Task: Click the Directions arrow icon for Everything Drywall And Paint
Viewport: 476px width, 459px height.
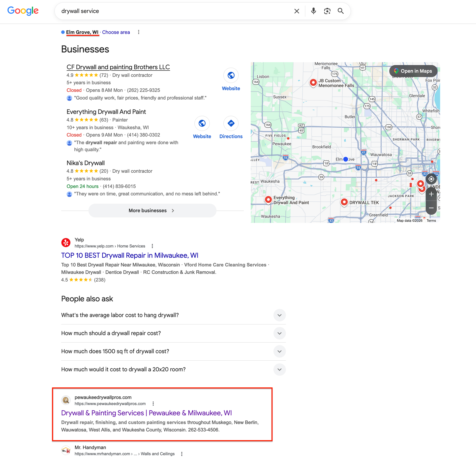Action: click(x=231, y=123)
